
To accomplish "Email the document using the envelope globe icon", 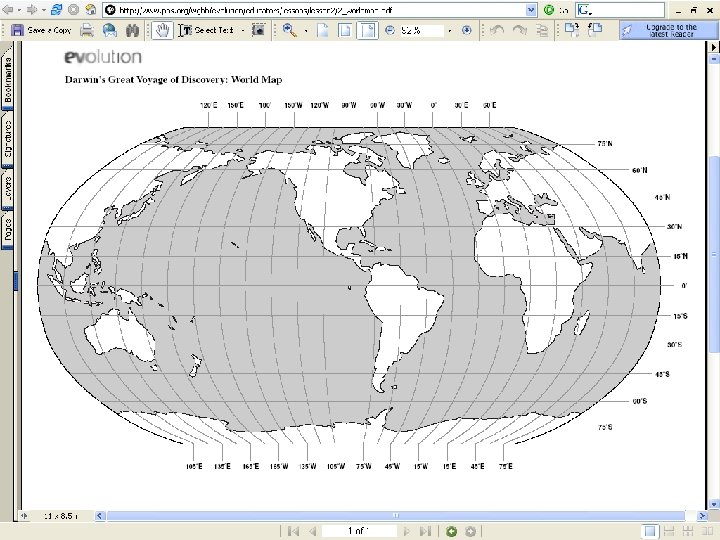I will pyautogui.click(x=109, y=30).
